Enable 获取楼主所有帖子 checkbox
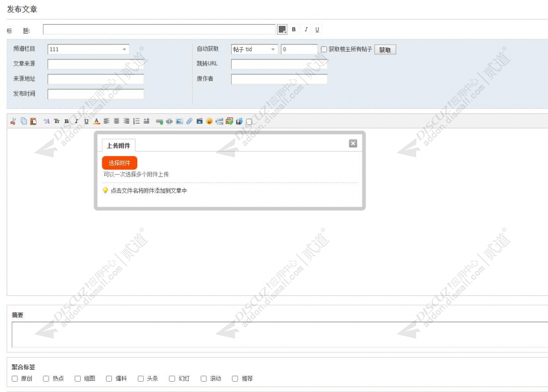The width and height of the screenshot is (548, 392). pos(323,49)
